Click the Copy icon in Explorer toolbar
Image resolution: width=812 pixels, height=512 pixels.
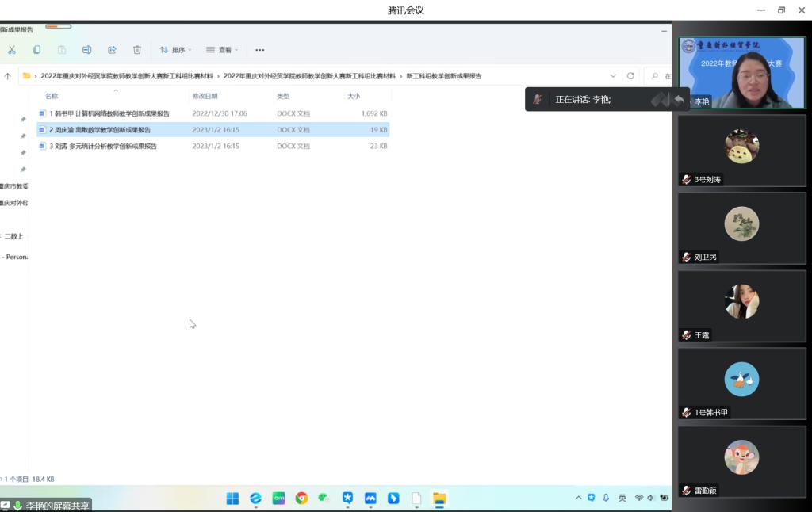tap(36, 50)
